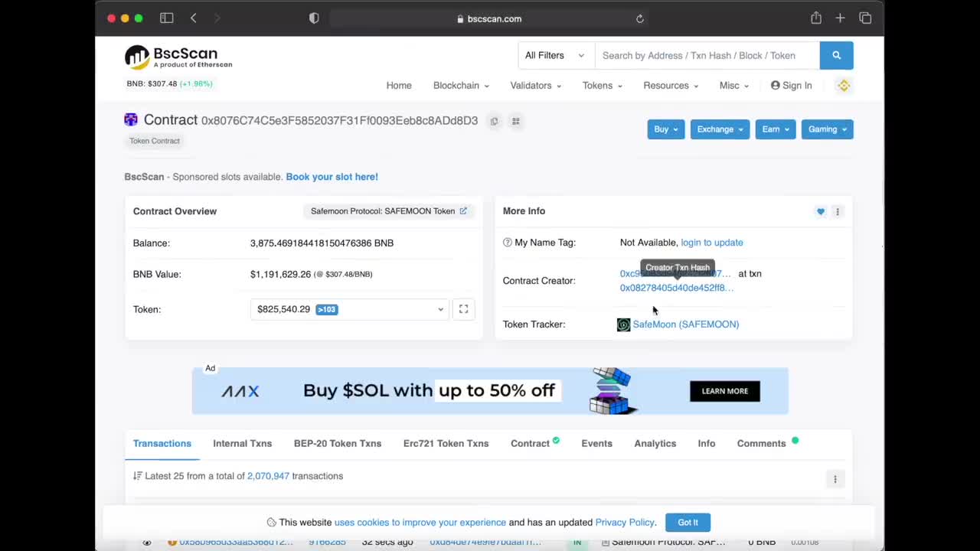Open the Info tab

pos(707,444)
